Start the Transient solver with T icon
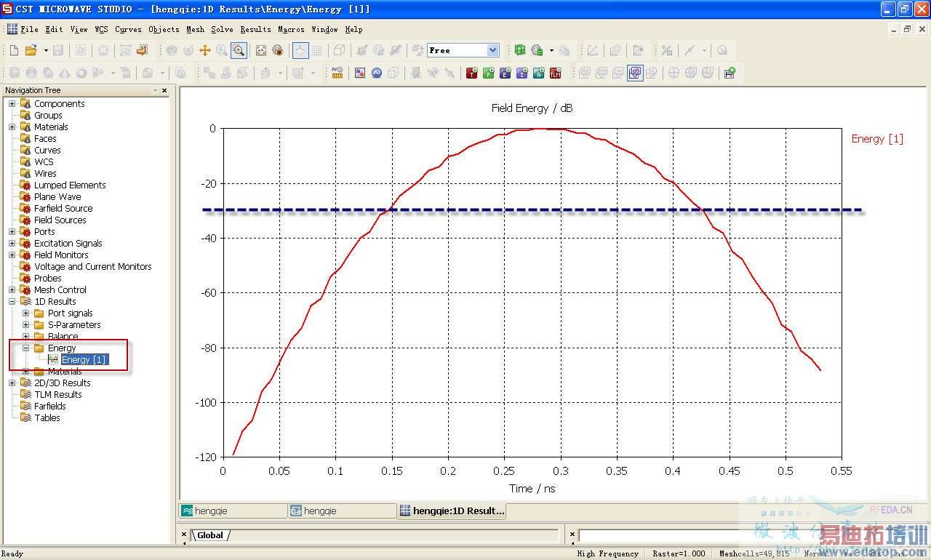 (472, 73)
